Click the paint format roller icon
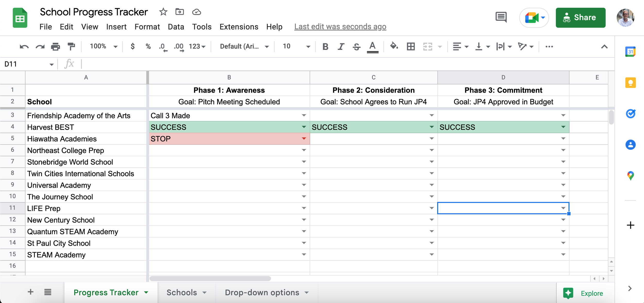 click(x=71, y=47)
